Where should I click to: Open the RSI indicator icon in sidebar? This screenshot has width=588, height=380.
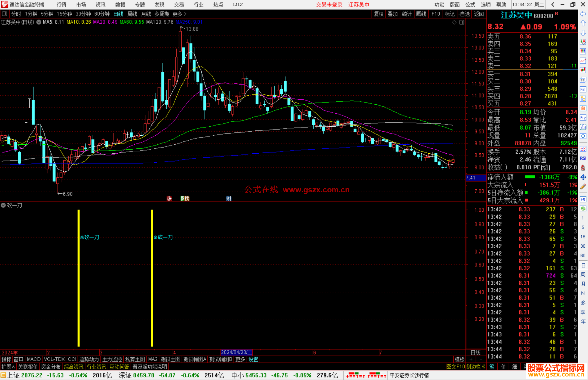point(583,158)
